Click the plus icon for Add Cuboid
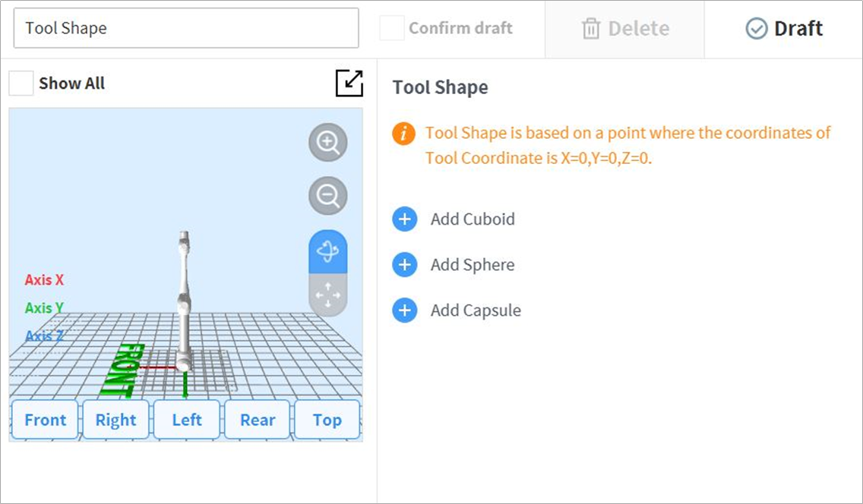Viewport: 863px width, 504px height. tap(405, 219)
